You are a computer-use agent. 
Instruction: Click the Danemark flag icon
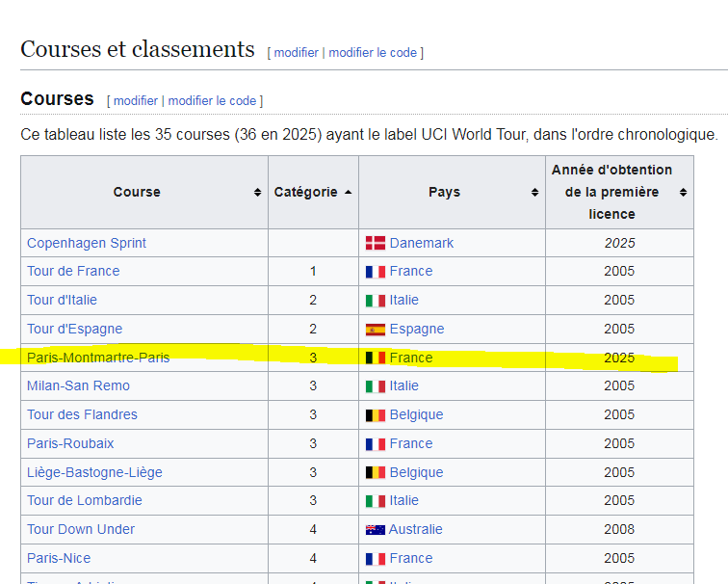pyautogui.click(x=376, y=243)
